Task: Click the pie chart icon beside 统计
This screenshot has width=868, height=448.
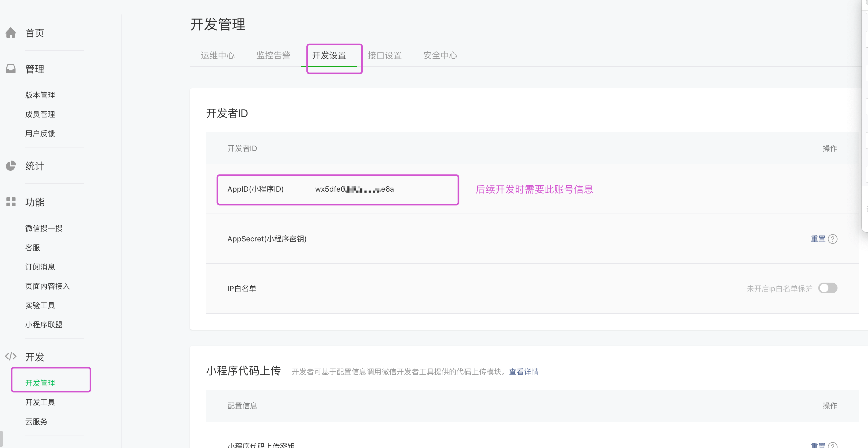Action: click(11, 165)
